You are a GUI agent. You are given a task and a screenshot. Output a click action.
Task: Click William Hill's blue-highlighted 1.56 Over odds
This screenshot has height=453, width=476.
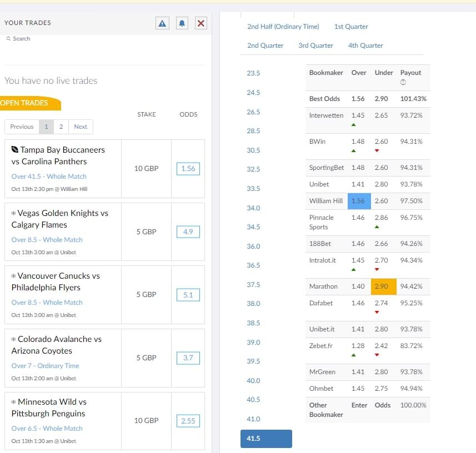coord(359,201)
